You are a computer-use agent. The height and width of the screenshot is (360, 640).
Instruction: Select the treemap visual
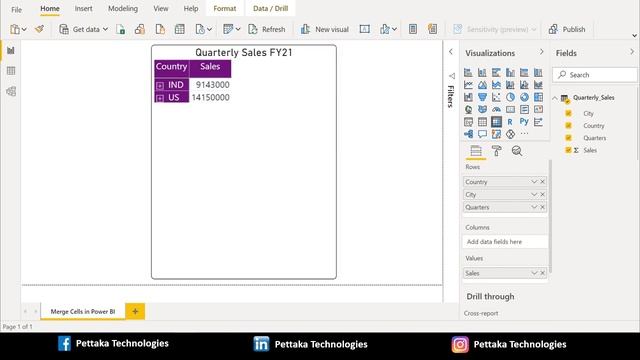pyautogui.click(x=538, y=97)
